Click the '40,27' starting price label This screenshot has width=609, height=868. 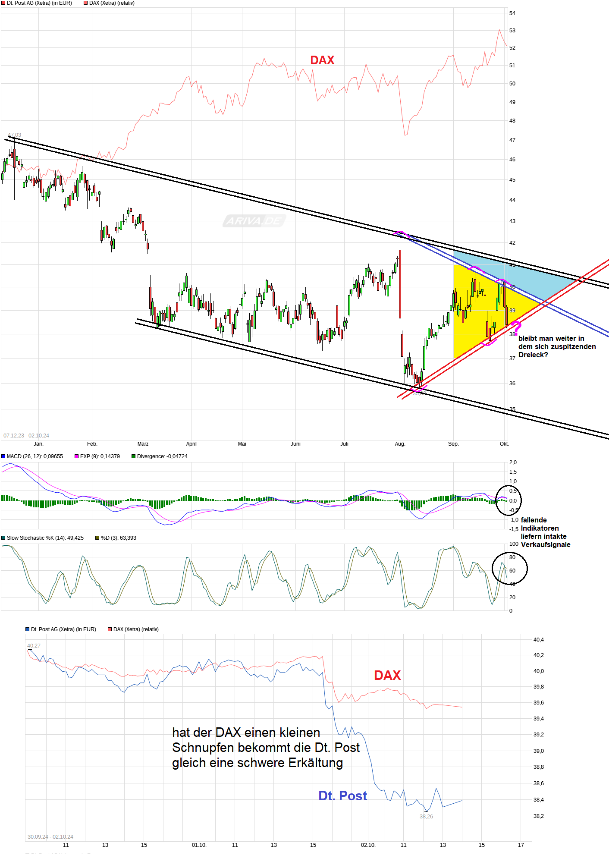click(x=34, y=646)
